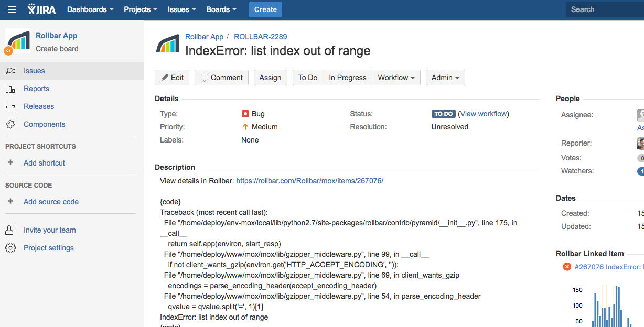Click the Search input field
The height and width of the screenshot is (327, 644).
[605, 9]
